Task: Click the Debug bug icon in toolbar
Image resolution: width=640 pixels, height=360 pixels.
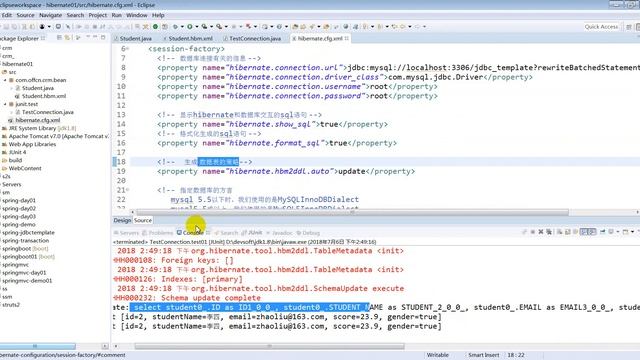Action: point(175,27)
